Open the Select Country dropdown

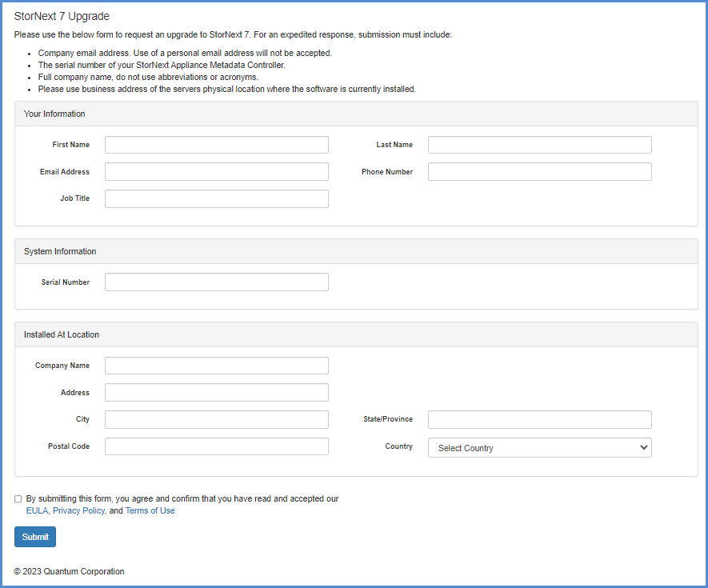click(x=540, y=447)
